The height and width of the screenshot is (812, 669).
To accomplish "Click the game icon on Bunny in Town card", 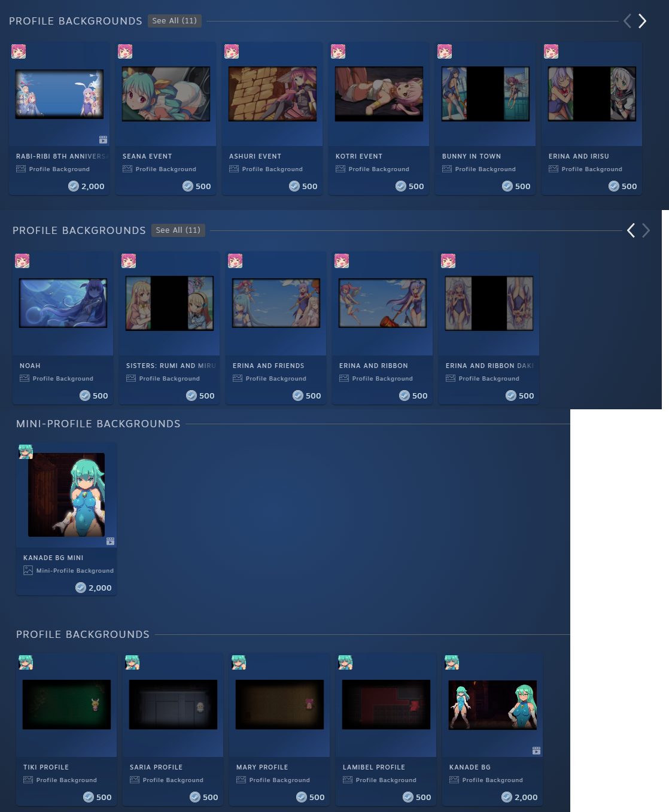I will (445, 51).
